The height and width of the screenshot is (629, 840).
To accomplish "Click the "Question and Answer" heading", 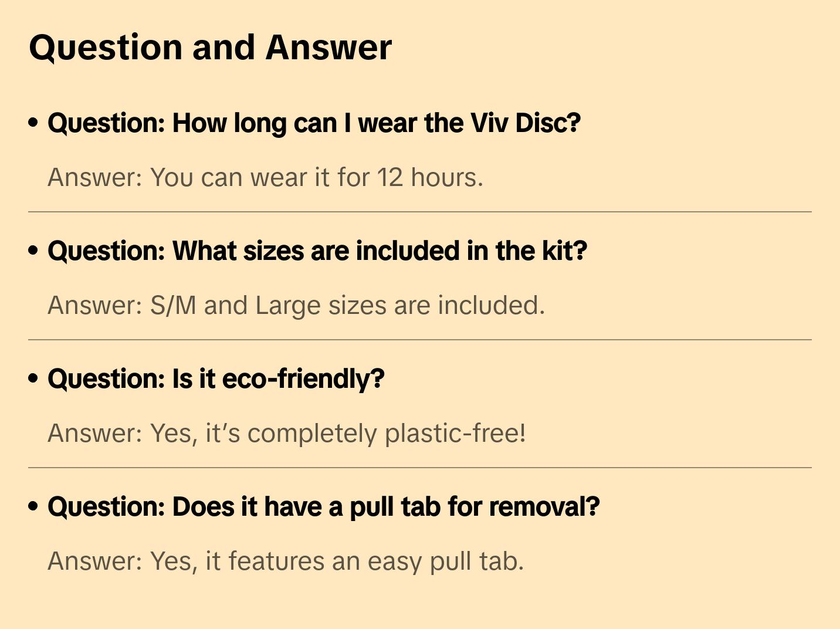I will [210, 48].
